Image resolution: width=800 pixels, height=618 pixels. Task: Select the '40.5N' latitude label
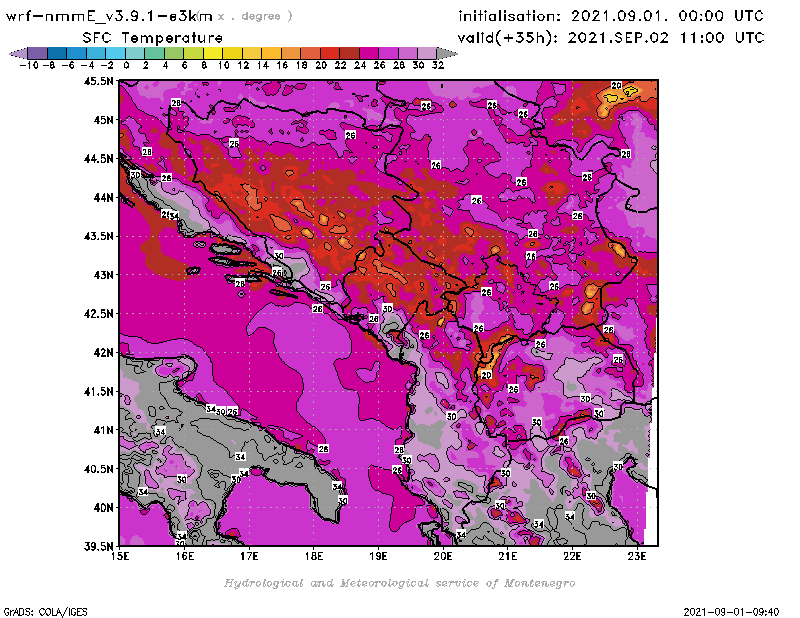[99, 469]
